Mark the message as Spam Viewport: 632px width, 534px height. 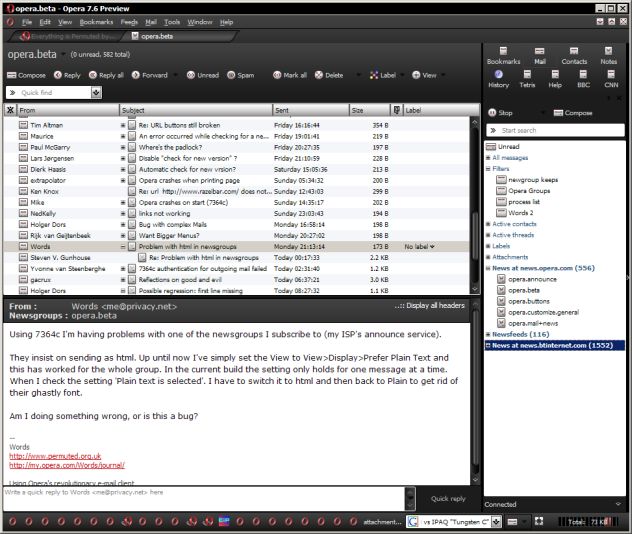[241, 75]
